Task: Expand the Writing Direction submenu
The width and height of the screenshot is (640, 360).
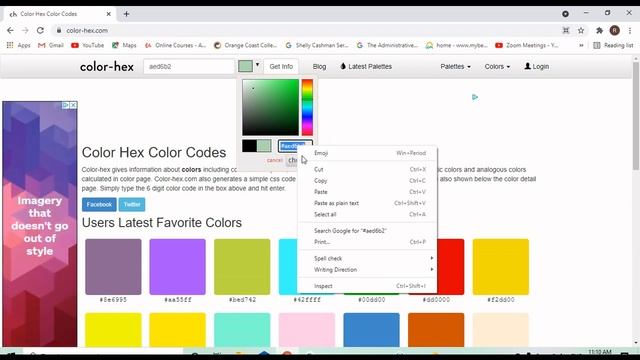Action: click(x=367, y=269)
